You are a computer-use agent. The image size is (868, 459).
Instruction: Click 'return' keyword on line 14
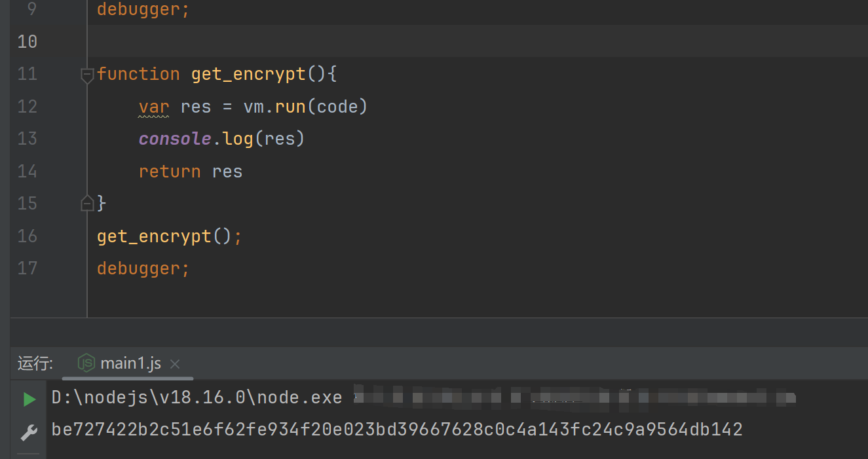[x=170, y=172]
